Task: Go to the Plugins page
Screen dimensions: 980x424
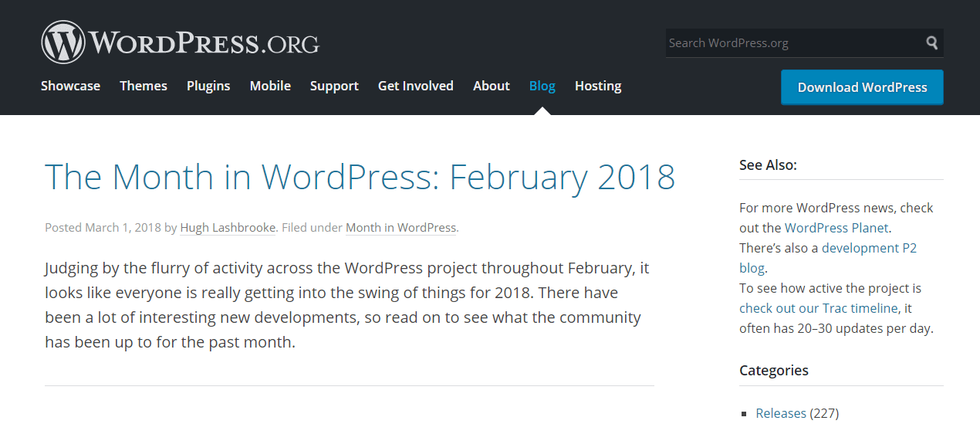Action: click(208, 86)
